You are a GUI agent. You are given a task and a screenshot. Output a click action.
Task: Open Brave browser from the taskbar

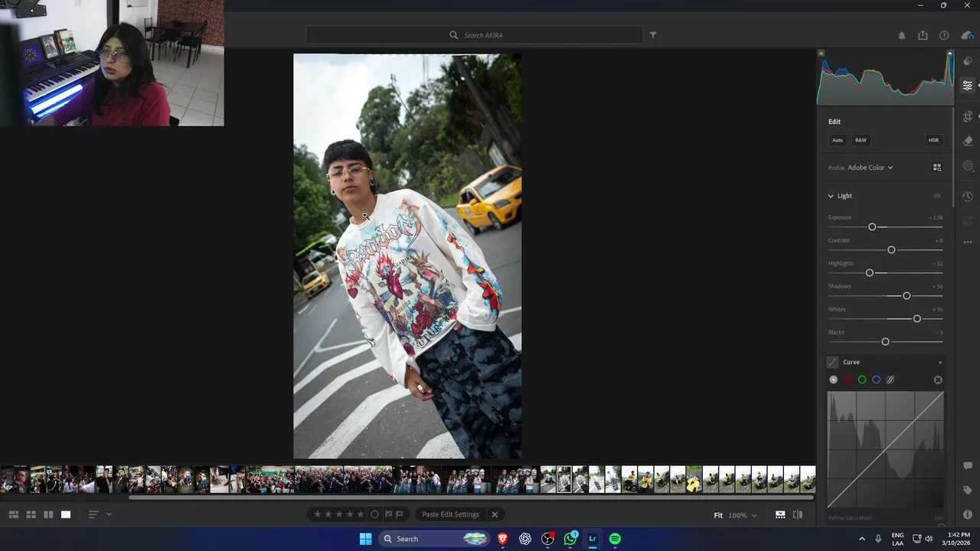point(503,539)
